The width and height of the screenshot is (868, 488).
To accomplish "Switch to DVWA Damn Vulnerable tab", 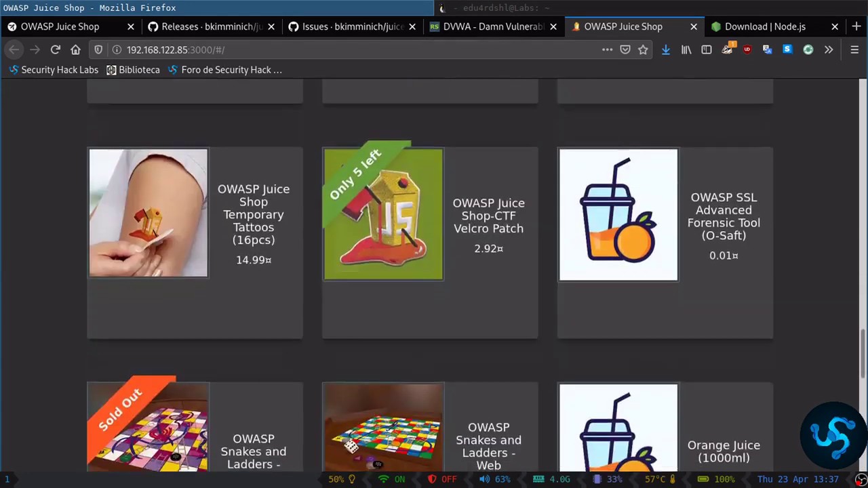I will (494, 26).
